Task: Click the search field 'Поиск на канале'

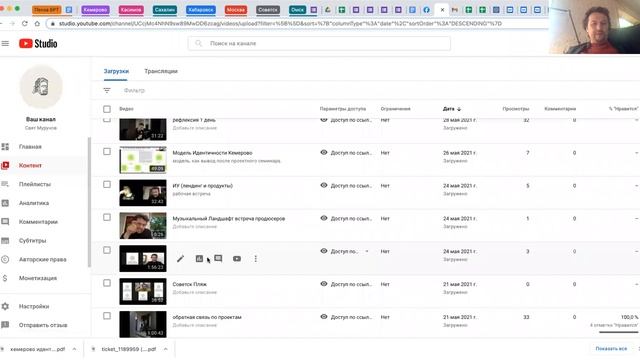Action: pos(319,43)
